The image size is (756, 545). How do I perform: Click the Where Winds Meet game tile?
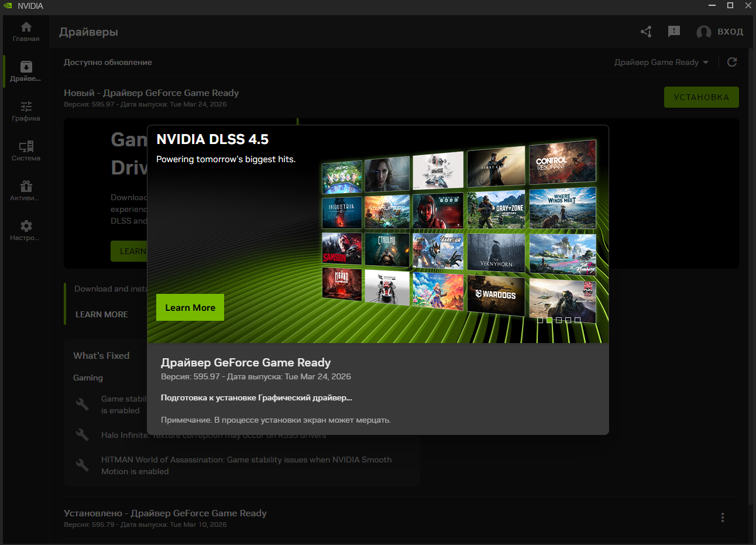tap(562, 208)
